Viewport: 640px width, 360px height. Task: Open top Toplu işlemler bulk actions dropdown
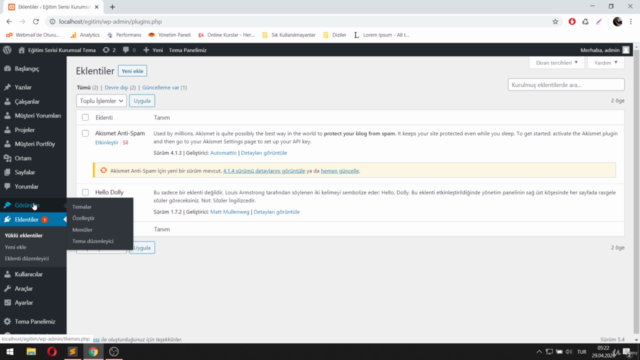tap(101, 101)
